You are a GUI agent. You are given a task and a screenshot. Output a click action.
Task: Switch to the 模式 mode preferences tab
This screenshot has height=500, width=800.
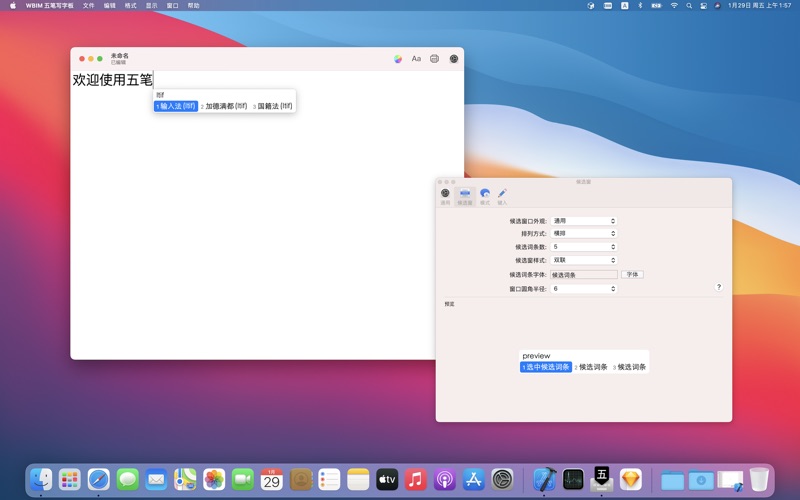485,196
